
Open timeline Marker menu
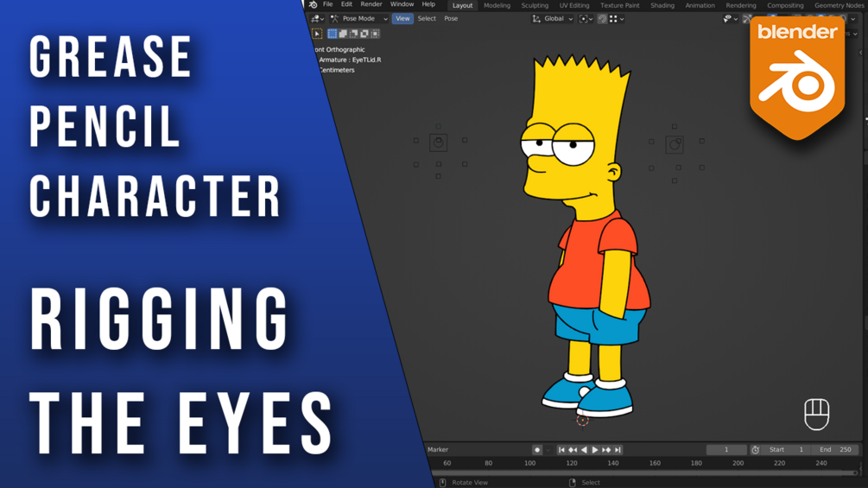coord(438,450)
